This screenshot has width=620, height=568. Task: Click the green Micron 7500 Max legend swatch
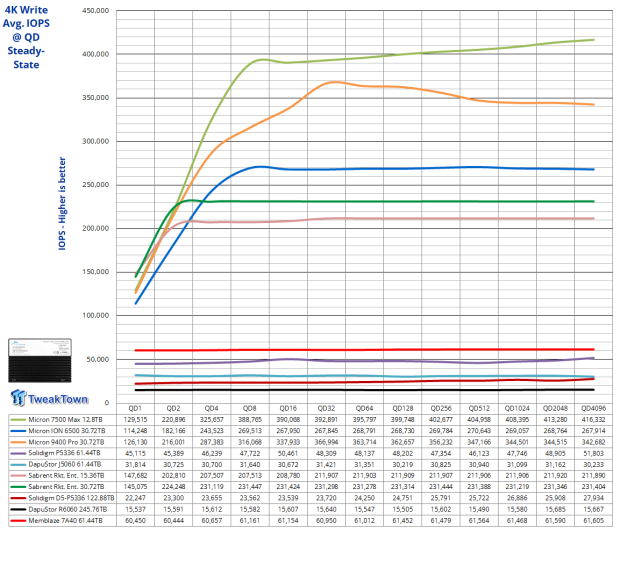(x=18, y=420)
